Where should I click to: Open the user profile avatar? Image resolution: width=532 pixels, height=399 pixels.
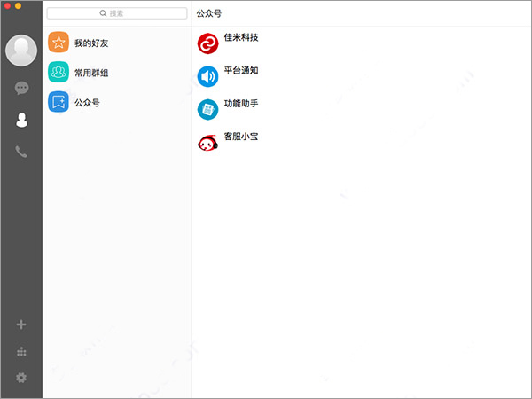(x=21, y=51)
